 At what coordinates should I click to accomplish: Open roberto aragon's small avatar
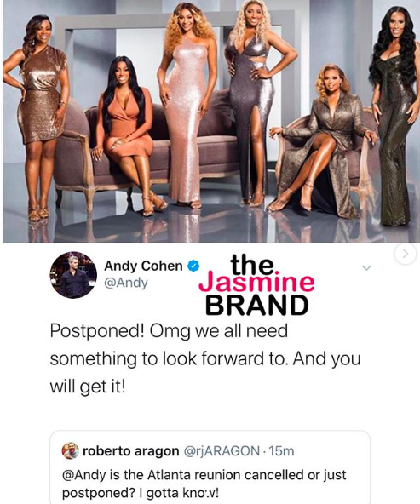[70, 450]
